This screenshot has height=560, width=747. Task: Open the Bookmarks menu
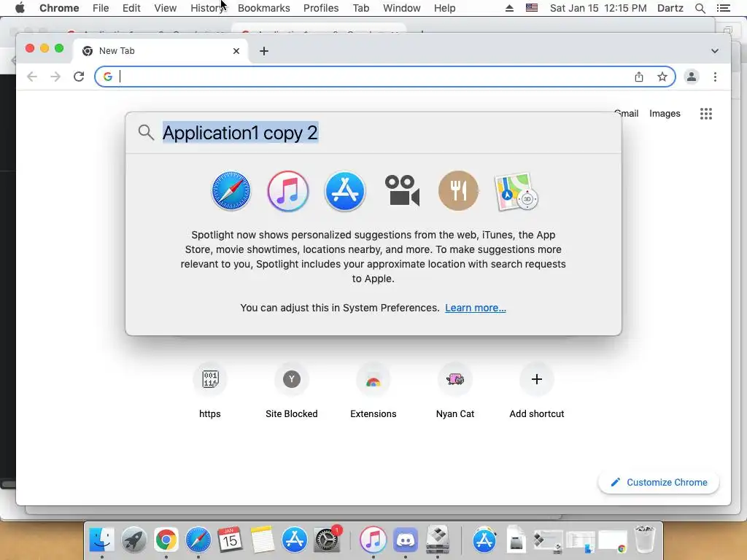(x=263, y=8)
